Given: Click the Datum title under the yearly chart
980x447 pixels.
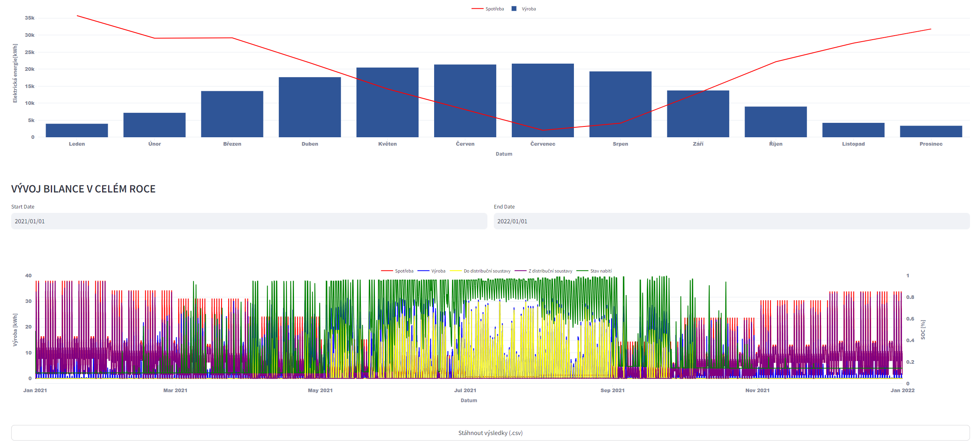Looking at the screenshot, I should (x=469, y=401).
